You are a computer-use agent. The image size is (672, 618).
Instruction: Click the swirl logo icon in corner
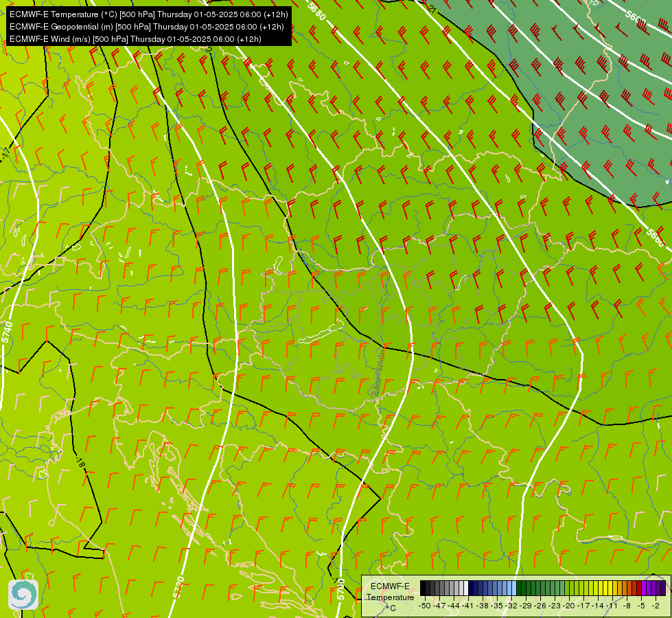23,595
